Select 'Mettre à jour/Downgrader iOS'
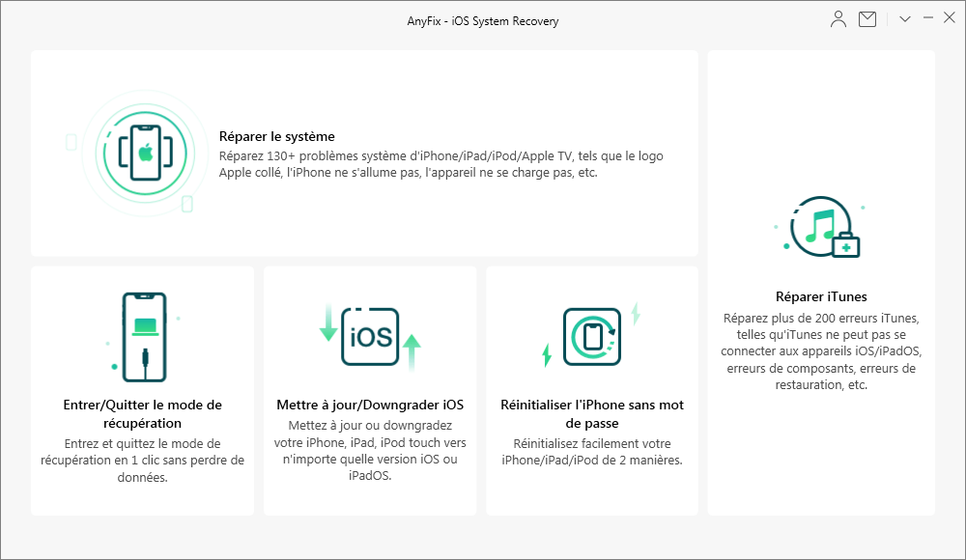966x560 pixels. click(370, 405)
